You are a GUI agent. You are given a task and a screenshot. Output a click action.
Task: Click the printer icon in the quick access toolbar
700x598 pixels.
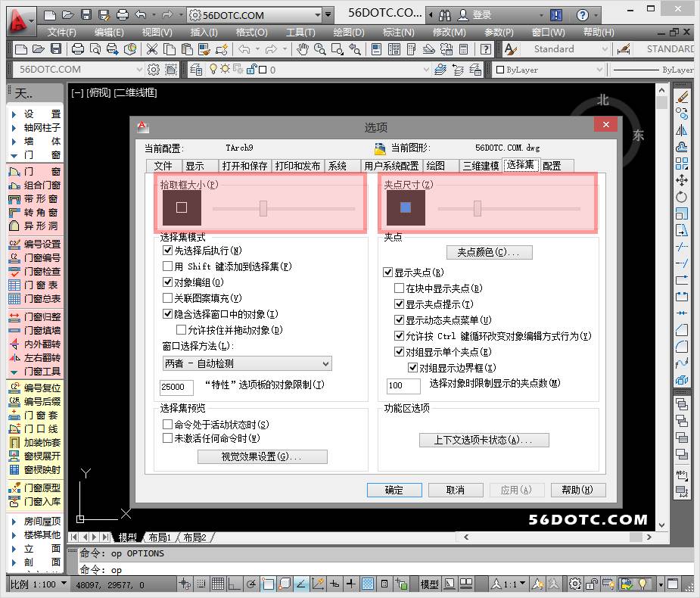pyautogui.click(x=123, y=15)
